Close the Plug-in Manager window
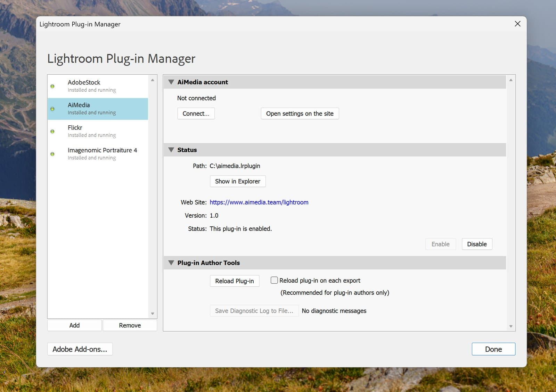The height and width of the screenshot is (392, 556). pyautogui.click(x=517, y=24)
